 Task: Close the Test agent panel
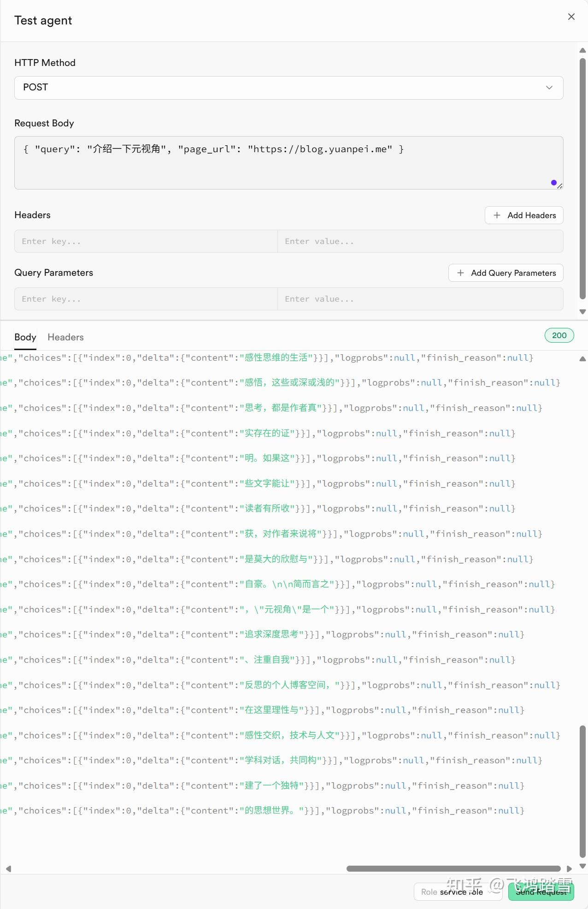[571, 17]
